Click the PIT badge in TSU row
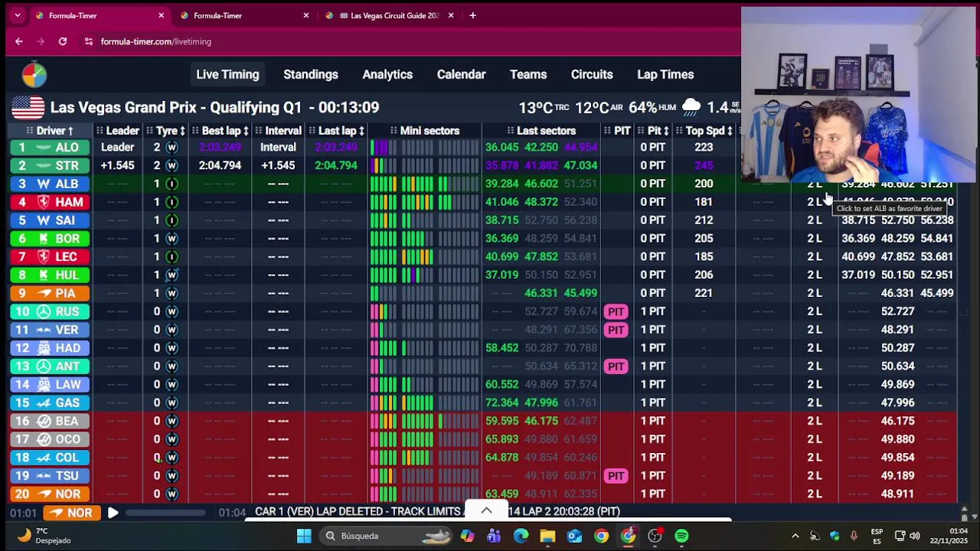The height and width of the screenshot is (551, 980). tap(616, 476)
